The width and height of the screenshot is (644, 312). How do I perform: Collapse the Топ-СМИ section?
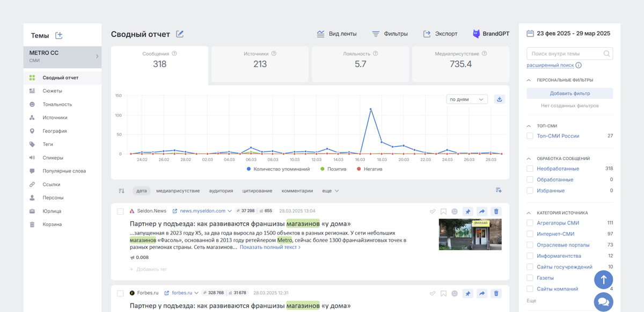(529, 126)
